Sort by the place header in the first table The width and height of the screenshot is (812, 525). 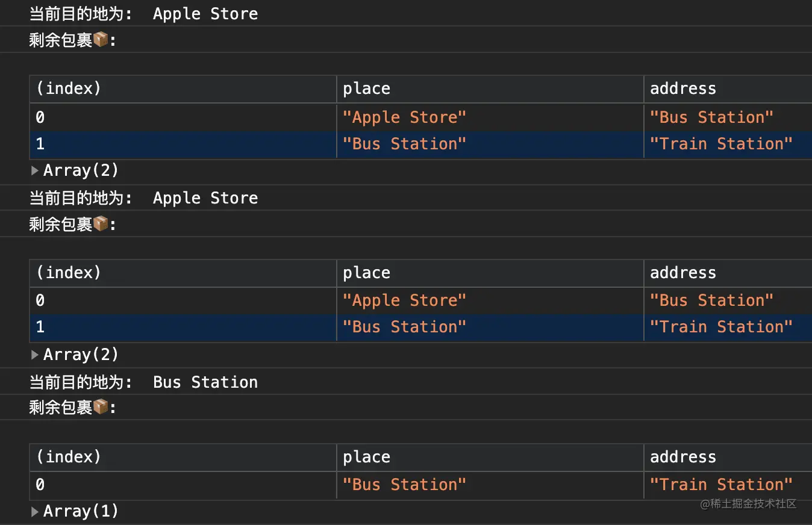pyautogui.click(x=490, y=89)
